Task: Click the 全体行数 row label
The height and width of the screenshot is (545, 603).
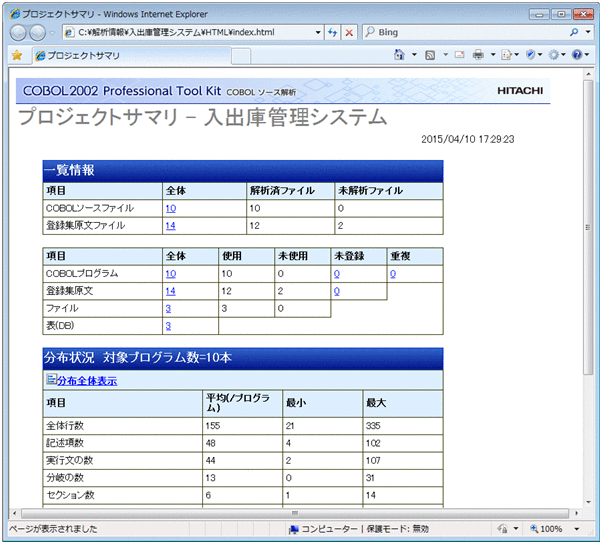Action: pyautogui.click(x=65, y=426)
